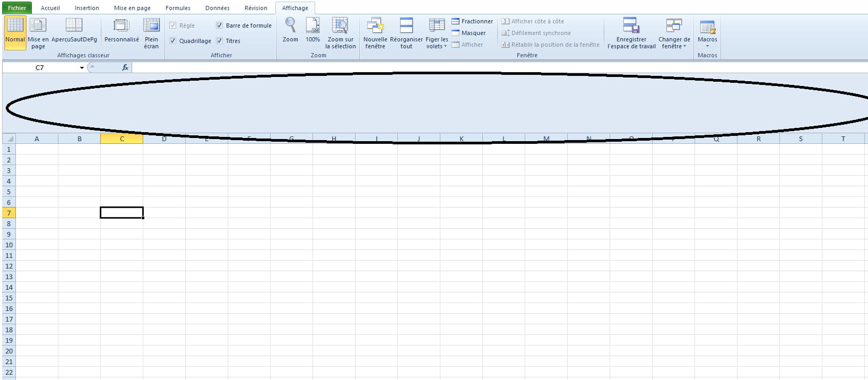
Task: Toggle the Quadrillage checkbox
Action: 173,41
